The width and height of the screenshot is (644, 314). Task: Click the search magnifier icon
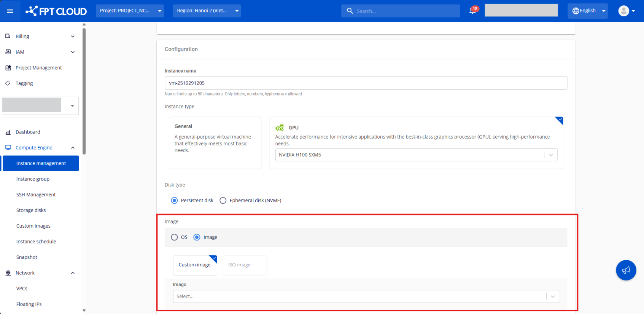350,11
